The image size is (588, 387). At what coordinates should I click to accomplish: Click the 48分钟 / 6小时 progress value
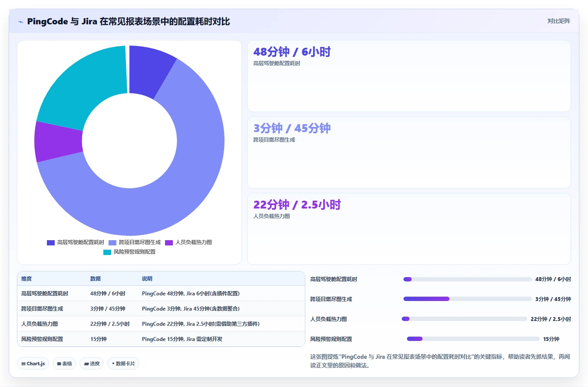point(553,279)
